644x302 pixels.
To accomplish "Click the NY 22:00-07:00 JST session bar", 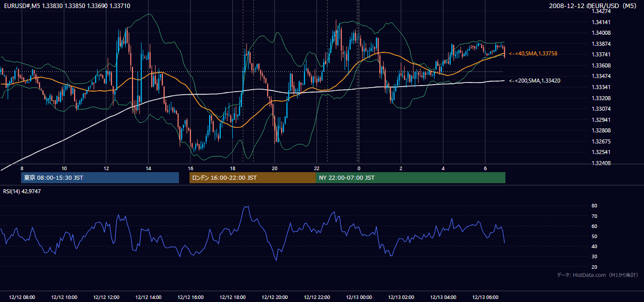I will click(x=411, y=178).
